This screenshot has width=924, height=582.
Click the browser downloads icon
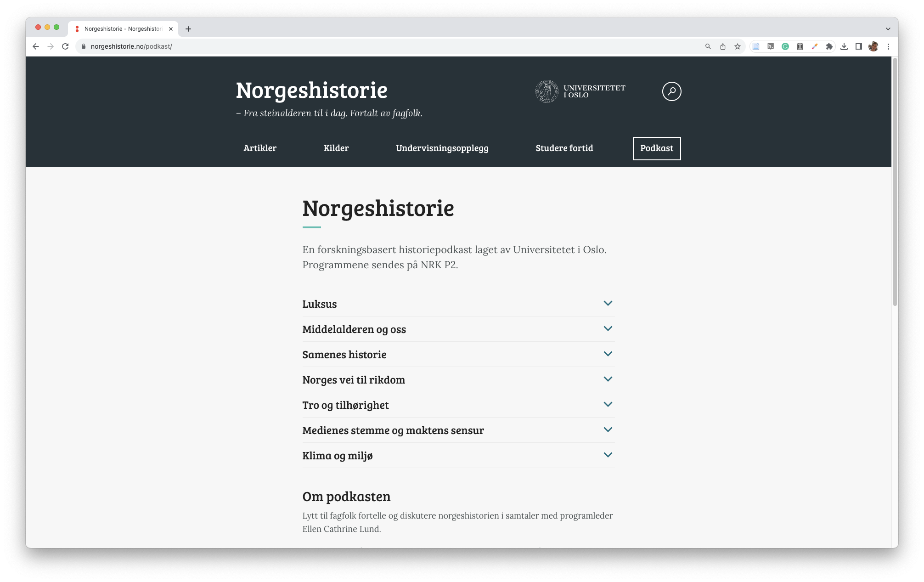point(844,46)
